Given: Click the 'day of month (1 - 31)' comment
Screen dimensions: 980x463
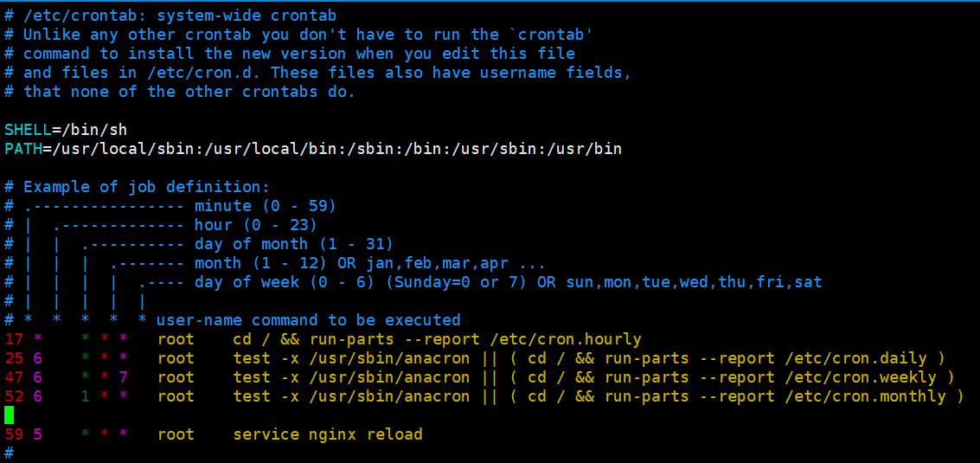Looking at the screenshot, I should tap(294, 243).
